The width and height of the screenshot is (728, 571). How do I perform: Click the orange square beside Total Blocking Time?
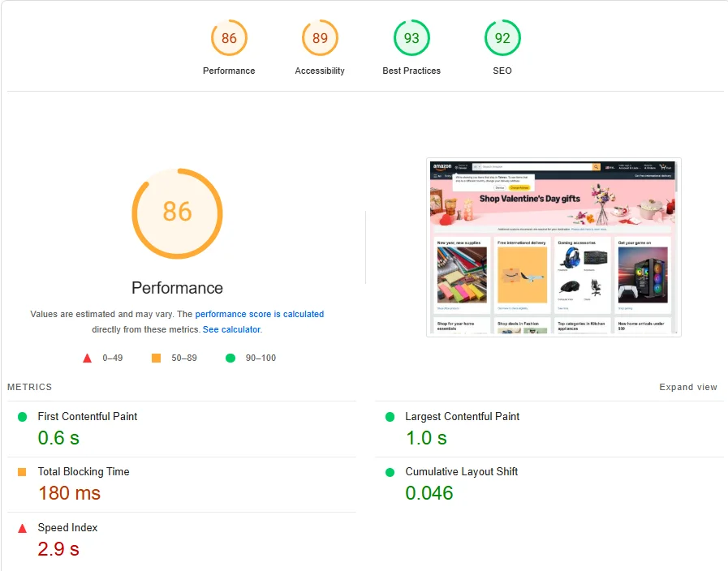(x=22, y=472)
